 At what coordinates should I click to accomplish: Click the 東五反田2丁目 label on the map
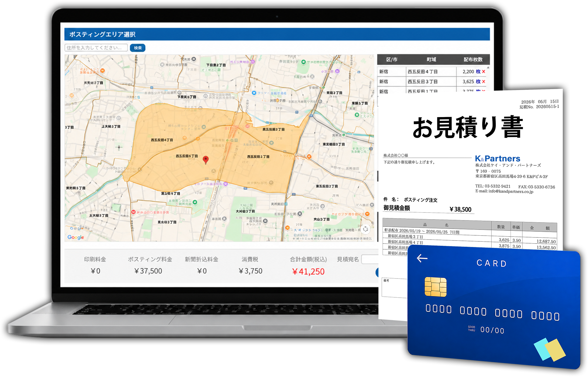coord(327,186)
